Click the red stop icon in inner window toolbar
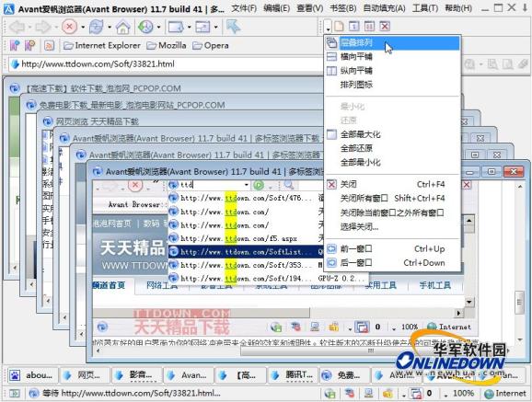532x402 pixels. point(135,185)
